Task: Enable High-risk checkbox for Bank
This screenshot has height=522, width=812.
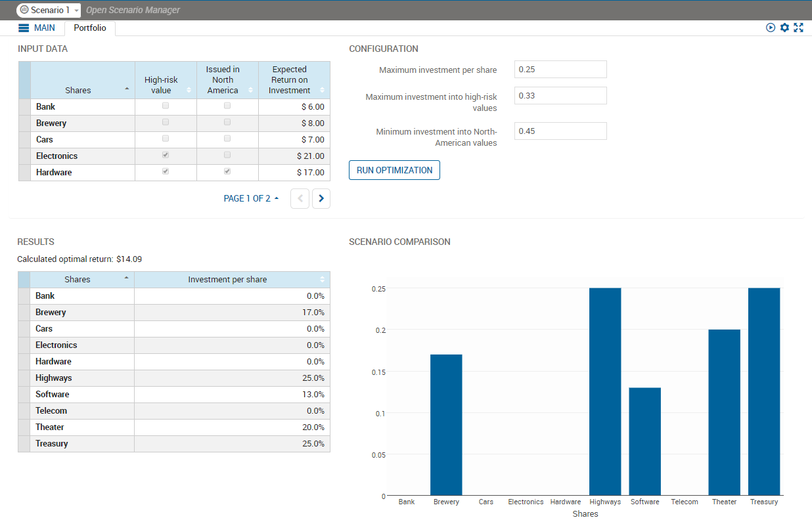Action: (x=166, y=106)
